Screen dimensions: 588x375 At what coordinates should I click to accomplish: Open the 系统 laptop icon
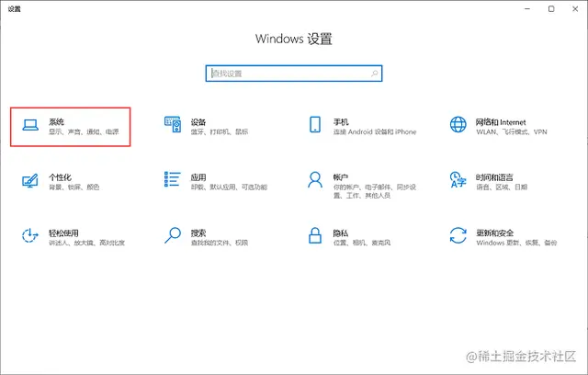(30, 125)
